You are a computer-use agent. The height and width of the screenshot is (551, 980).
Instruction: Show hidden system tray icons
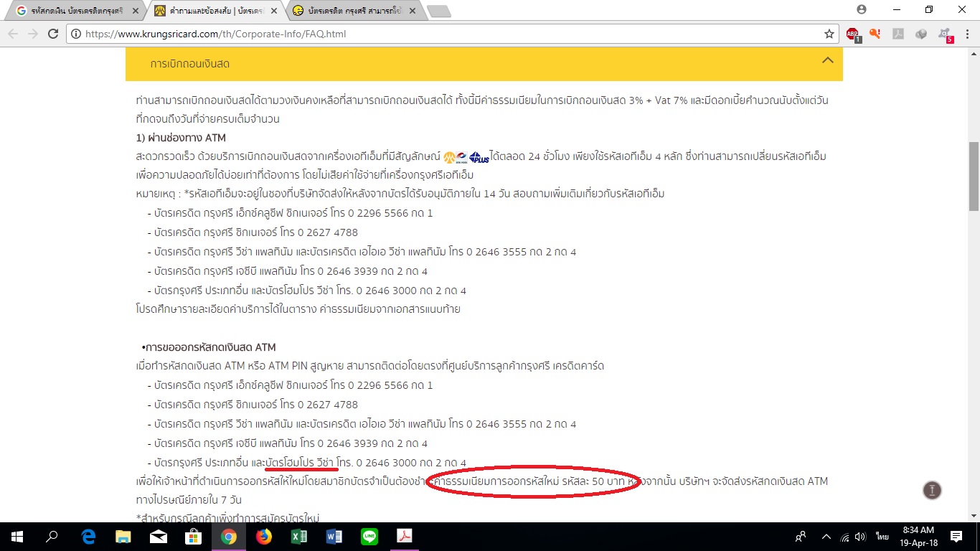(826, 537)
